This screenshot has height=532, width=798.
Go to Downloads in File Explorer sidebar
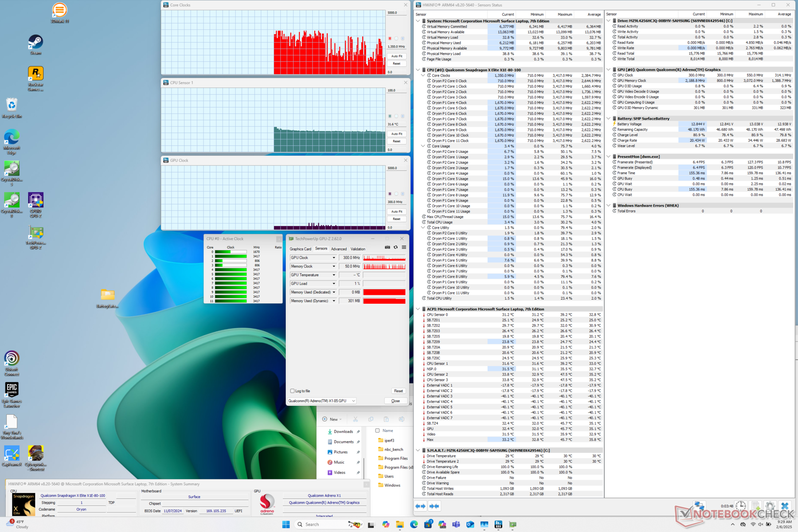(343, 431)
